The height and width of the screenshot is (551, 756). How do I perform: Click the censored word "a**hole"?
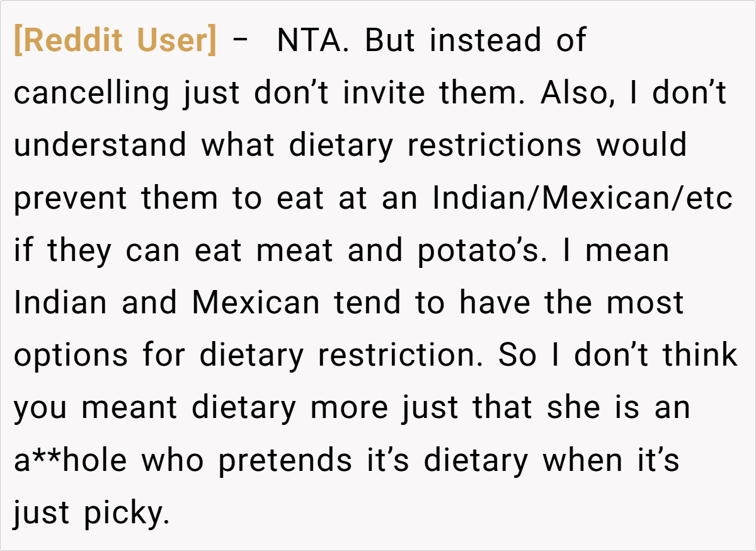click(x=70, y=460)
